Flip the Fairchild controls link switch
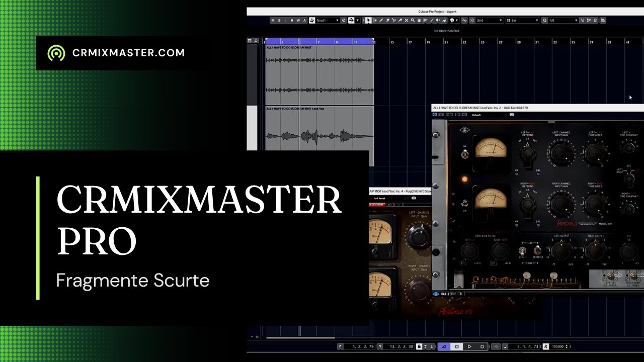Screen dimensions: 644x362 [537, 250]
